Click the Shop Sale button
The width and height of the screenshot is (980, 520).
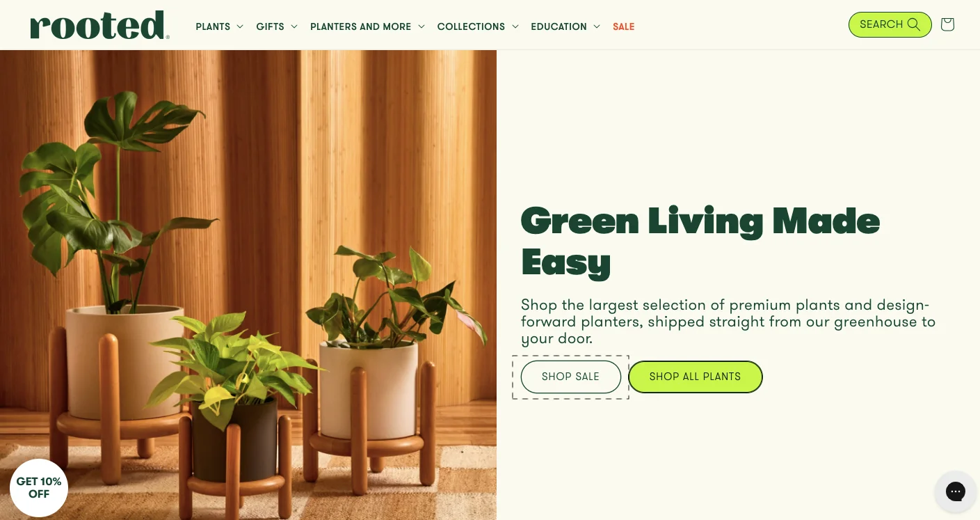(571, 377)
